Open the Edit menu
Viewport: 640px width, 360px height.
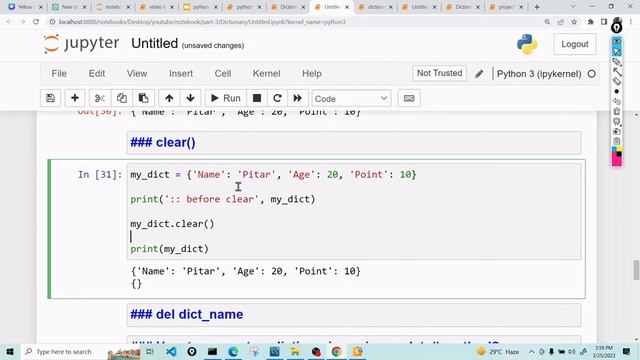[x=97, y=73]
